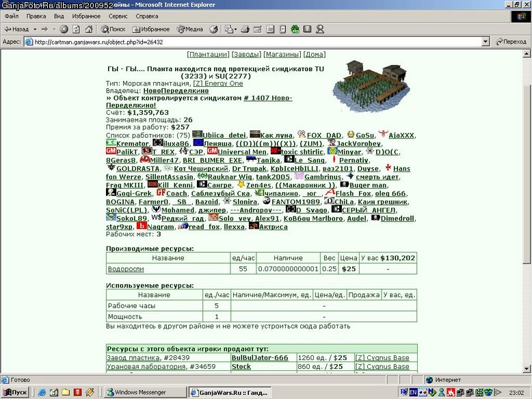Open the Избранное favorites toolbar button
This screenshot has height=399, width=532.
[x=151, y=29]
